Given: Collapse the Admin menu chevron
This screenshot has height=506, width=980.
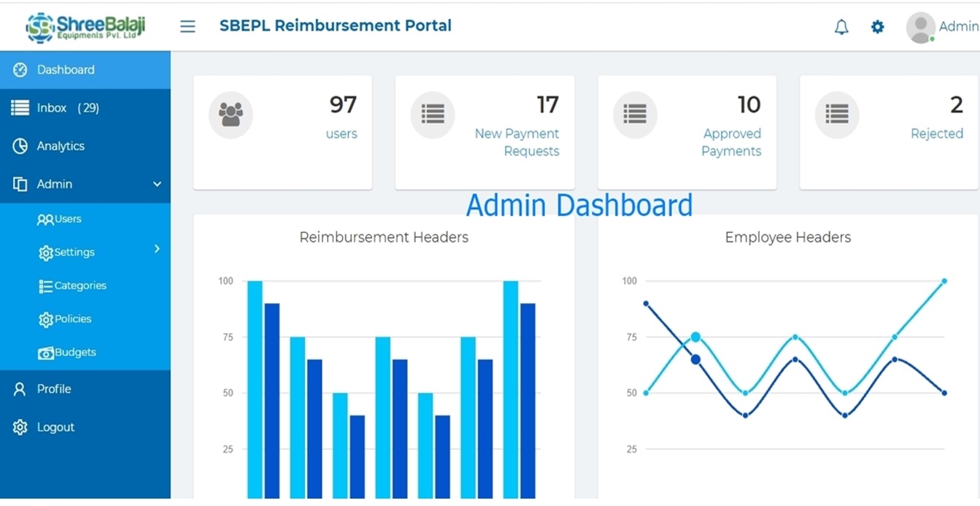Looking at the screenshot, I should 157,184.
